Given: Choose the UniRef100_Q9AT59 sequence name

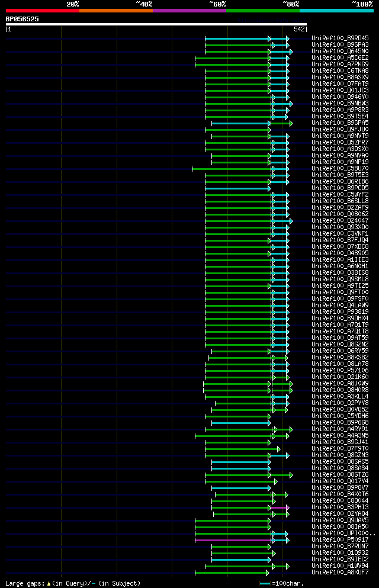Looking at the screenshot, I should [340, 338].
